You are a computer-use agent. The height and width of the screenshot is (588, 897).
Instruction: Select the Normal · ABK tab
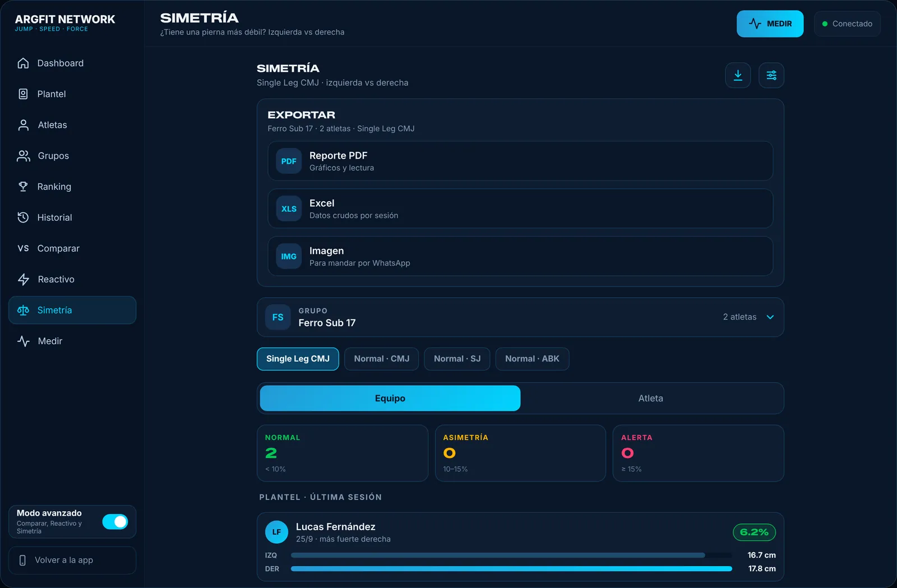(x=533, y=359)
